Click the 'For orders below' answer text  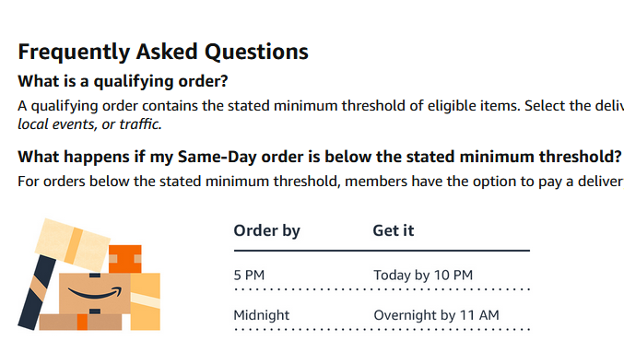pos(321,182)
